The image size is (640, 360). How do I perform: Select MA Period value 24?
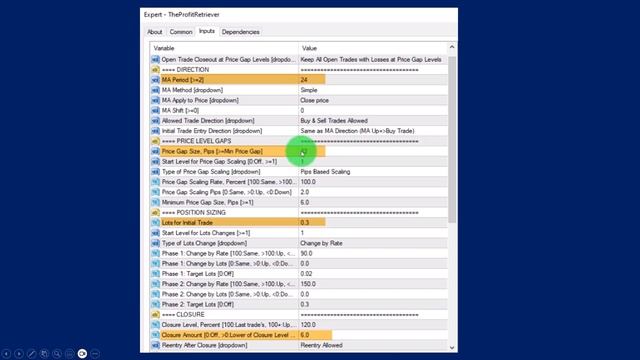[304, 80]
